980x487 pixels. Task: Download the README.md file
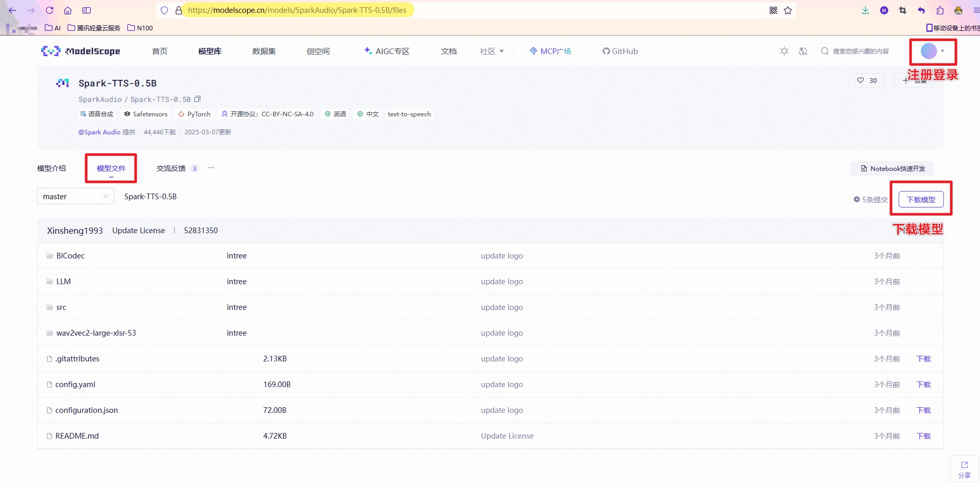pos(923,436)
